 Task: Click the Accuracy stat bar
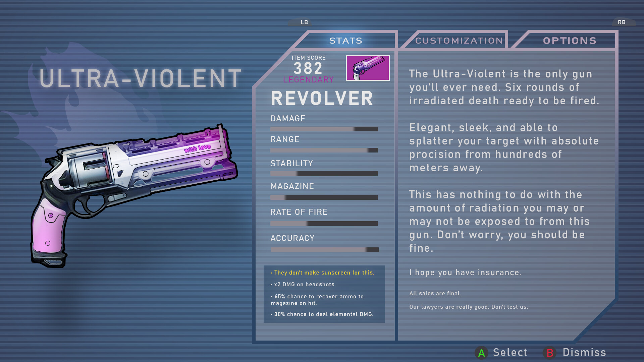coord(325,250)
